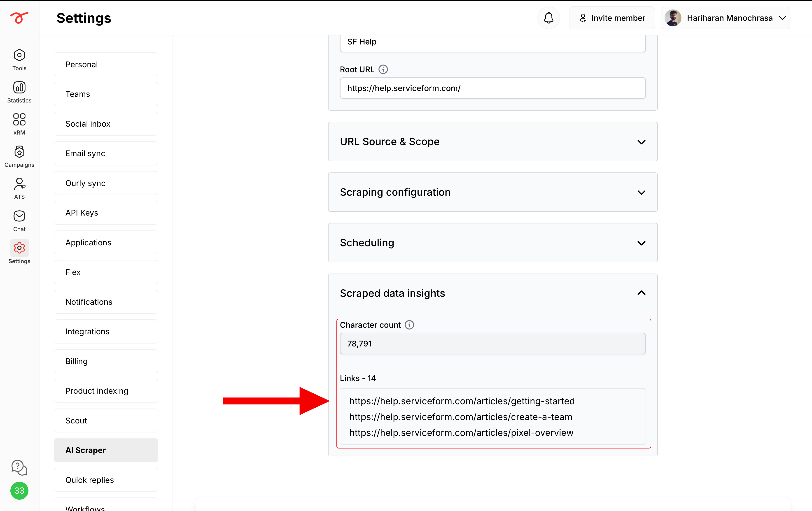Open the Statistics icon in sidebar
This screenshot has height=511, width=812.
coord(19,92)
